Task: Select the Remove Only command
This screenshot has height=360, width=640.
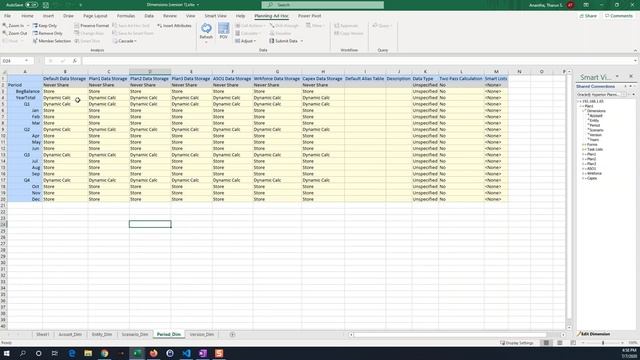Action: click(48, 33)
